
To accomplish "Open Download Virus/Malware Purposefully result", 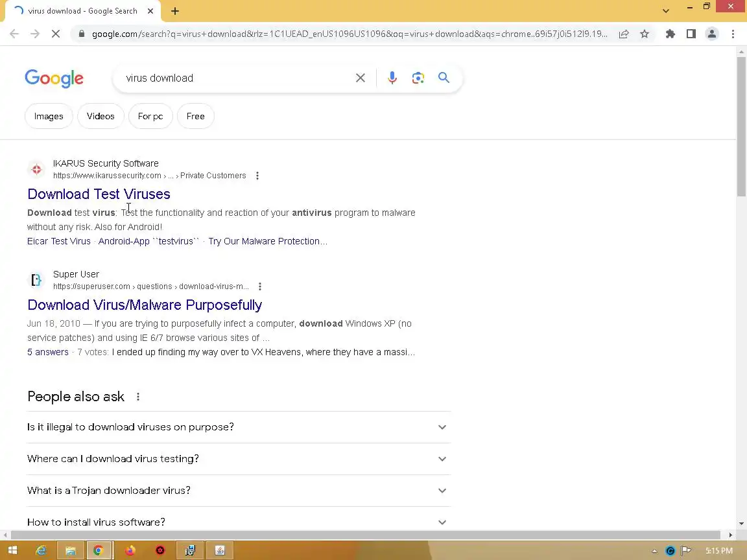I will 145,305.
